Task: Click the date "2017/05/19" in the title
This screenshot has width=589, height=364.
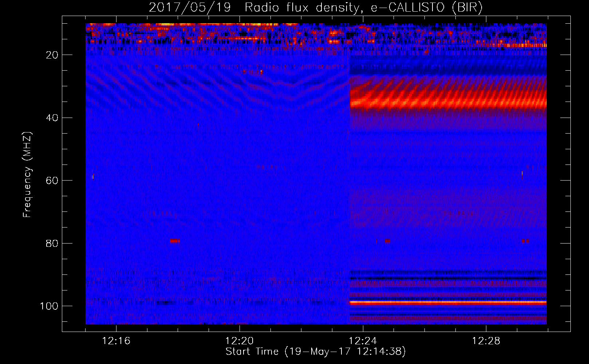Action: point(190,7)
